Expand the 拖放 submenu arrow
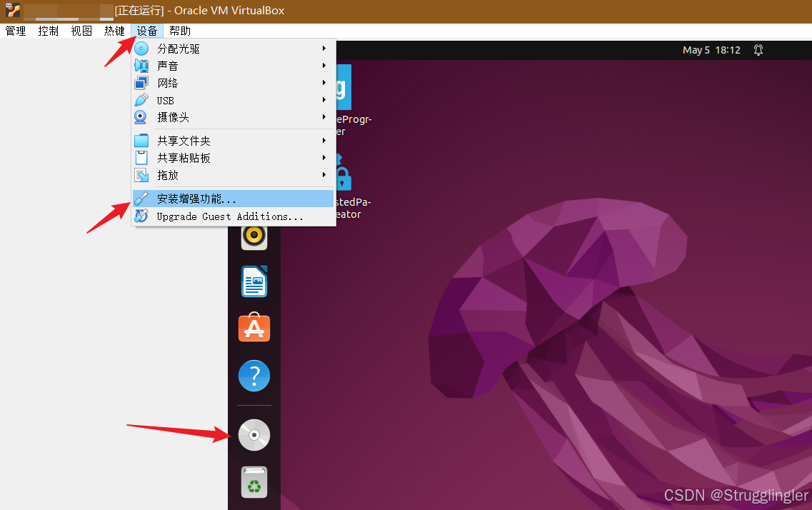The width and height of the screenshot is (812, 510). tap(324, 174)
